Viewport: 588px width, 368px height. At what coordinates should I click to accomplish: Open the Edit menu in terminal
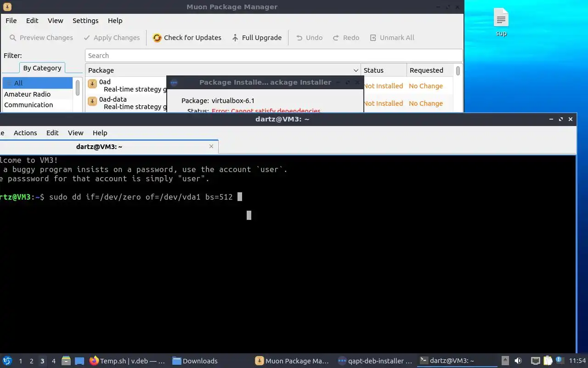pyautogui.click(x=52, y=133)
